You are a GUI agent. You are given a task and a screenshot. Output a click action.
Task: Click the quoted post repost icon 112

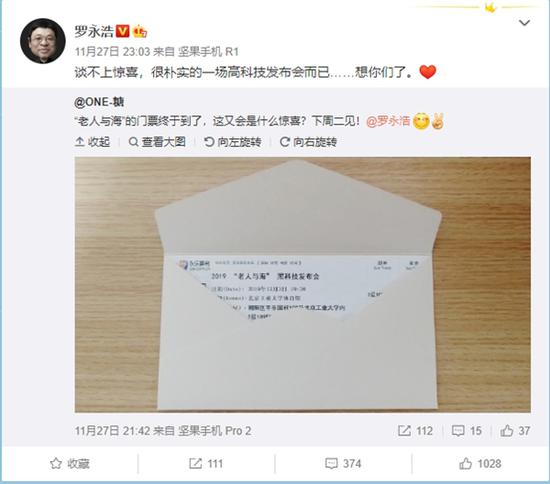click(415, 431)
